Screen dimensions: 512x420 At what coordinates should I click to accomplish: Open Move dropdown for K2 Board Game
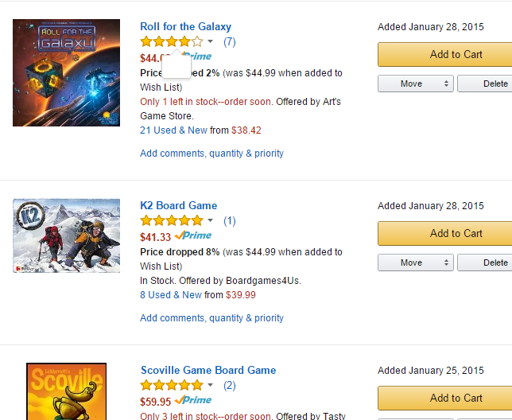point(416,262)
